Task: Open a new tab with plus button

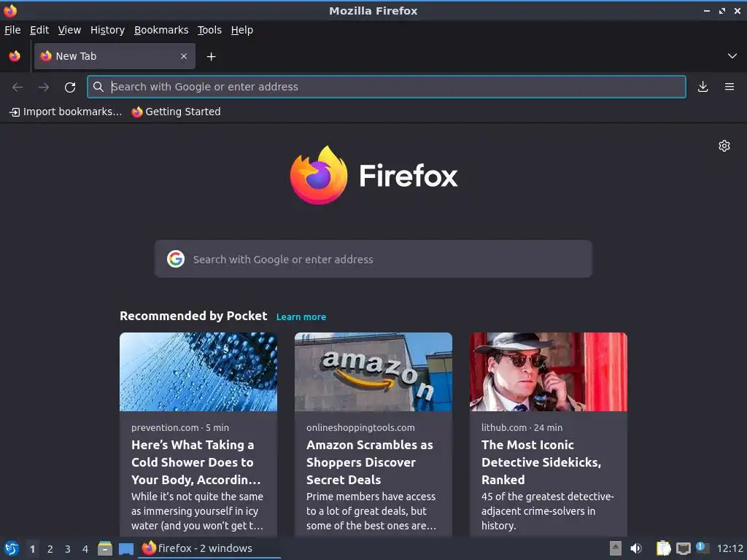Action: 211,57
